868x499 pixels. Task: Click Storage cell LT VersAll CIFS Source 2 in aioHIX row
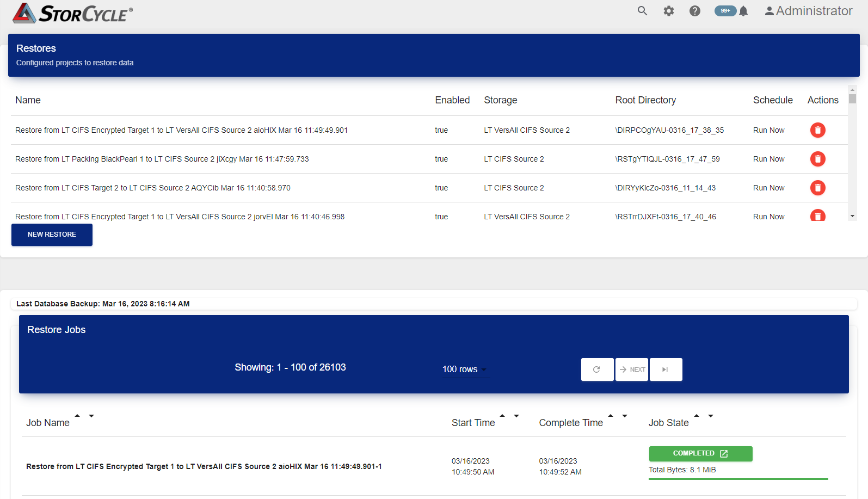(527, 130)
